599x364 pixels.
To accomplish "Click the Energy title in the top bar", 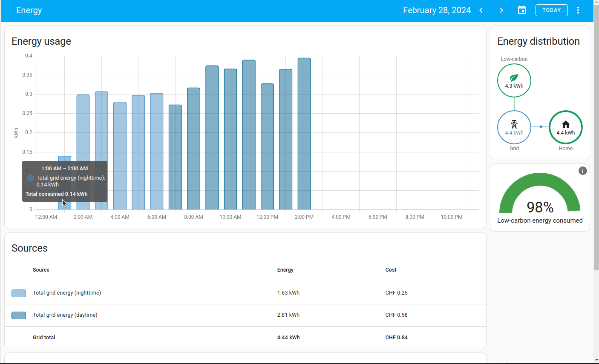I will (29, 10).
